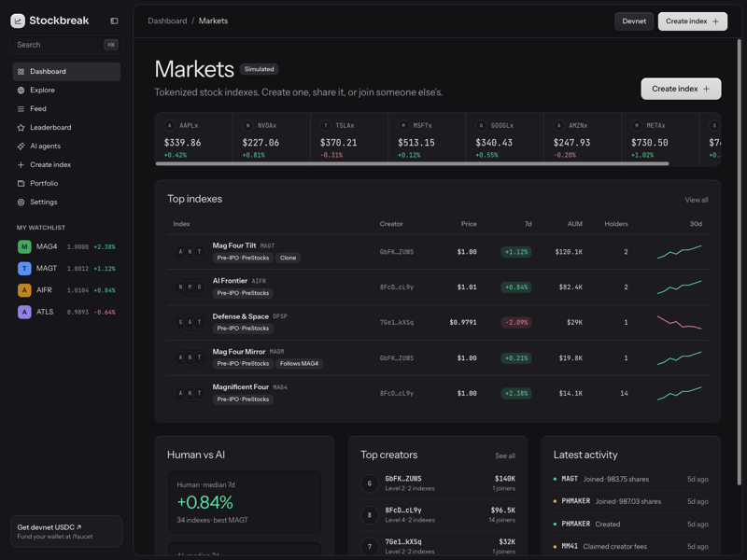
Task: Click the NVDAx ticker circle icon
Action: pos(247,125)
